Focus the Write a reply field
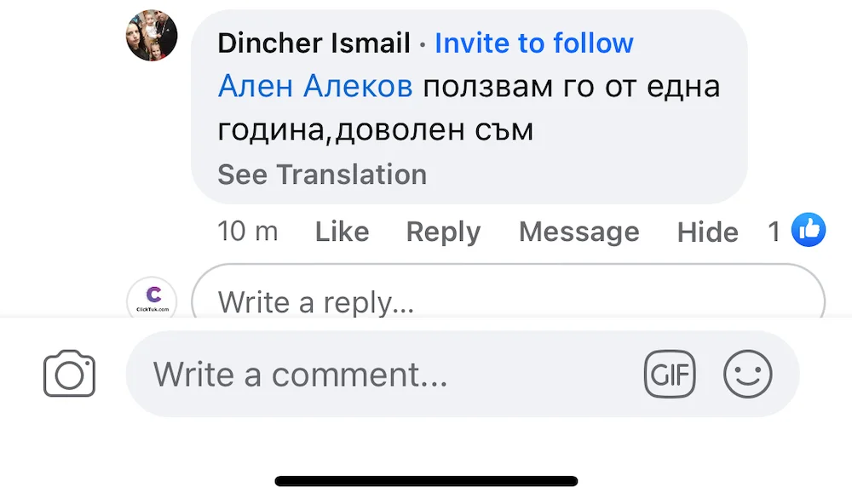The width and height of the screenshot is (852, 504). (x=508, y=301)
